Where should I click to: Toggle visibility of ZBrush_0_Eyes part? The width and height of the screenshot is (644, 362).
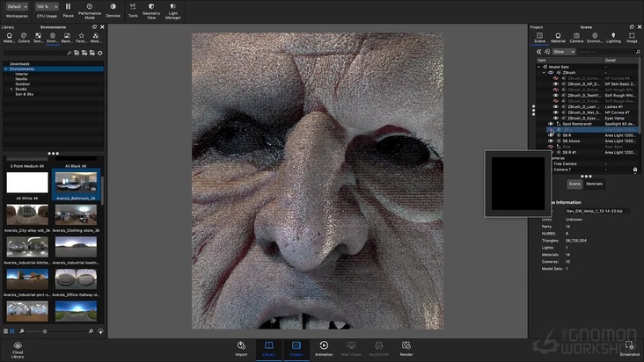pos(556,118)
